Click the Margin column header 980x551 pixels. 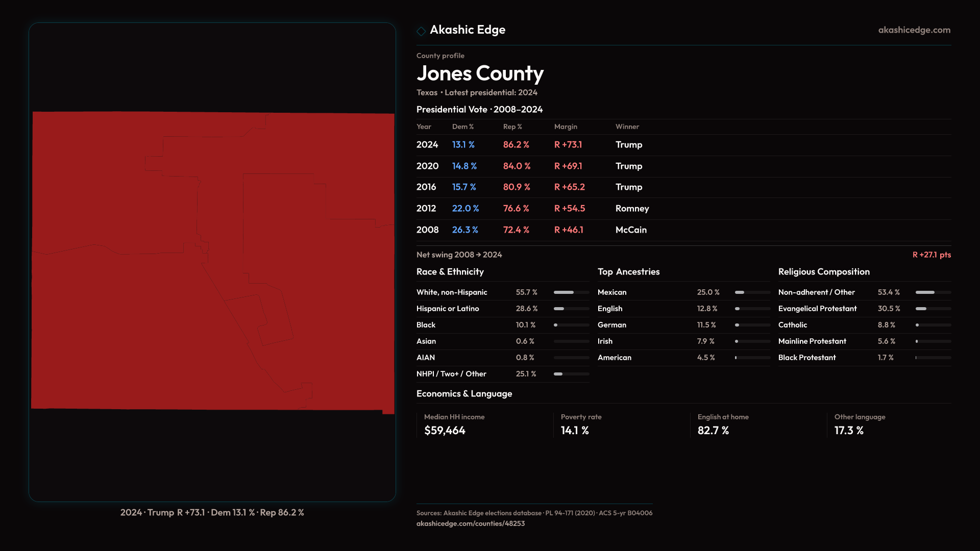pyautogui.click(x=566, y=127)
